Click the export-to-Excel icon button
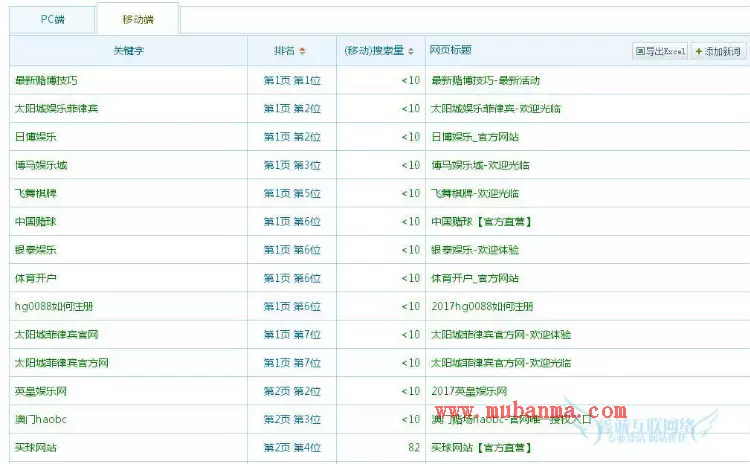This screenshot has width=750, height=464. coord(660,51)
